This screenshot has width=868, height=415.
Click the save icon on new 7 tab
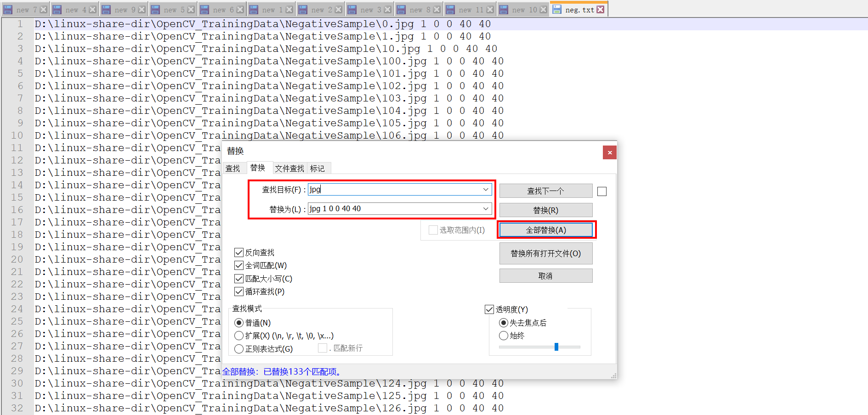click(x=8, y=10)
